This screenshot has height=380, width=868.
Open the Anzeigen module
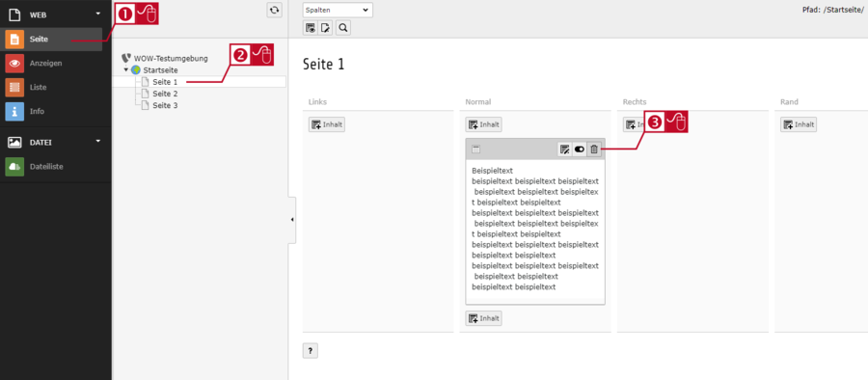coord(51,63)
